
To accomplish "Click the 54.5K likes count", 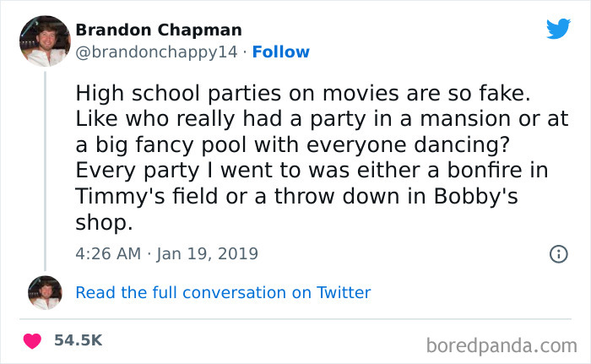I will point(78,340).
